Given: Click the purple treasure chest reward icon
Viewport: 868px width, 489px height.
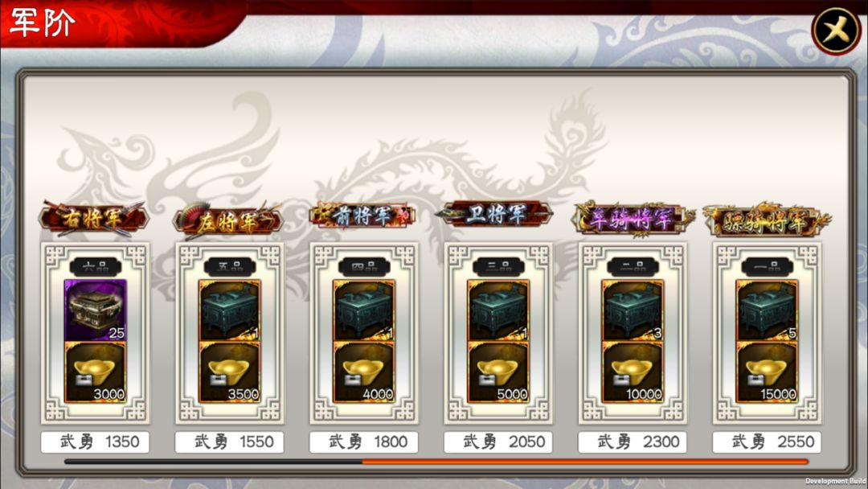Looking at the screenshot, I should coord(95,310).
